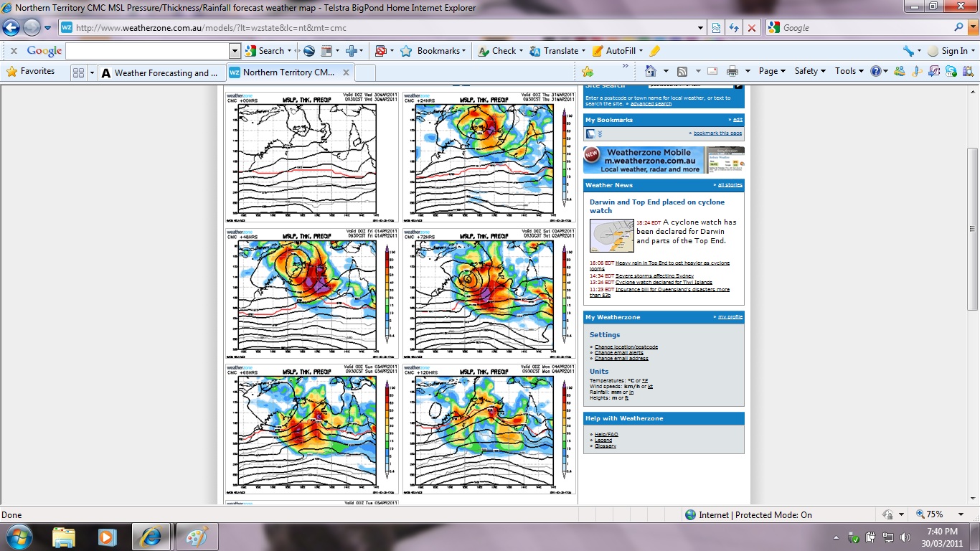Screen dimensions: 980x551
Task: Click in the Google Toolbar search input
Action: pyautogui.click(x=147, y=51)
